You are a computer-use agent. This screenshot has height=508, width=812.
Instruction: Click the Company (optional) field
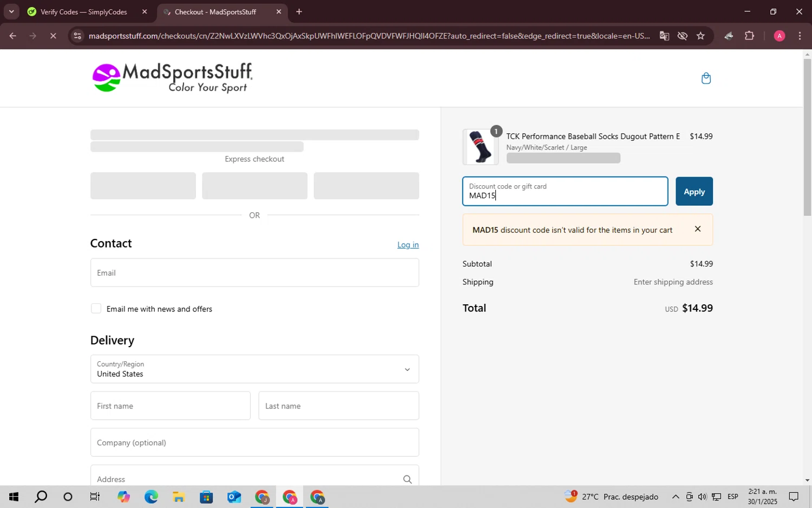tap(254, 442)
